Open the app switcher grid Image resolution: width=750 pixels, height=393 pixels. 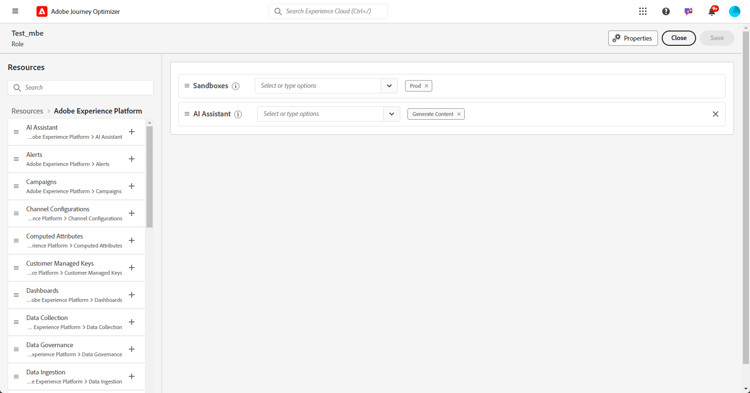(x=642, y=11)
